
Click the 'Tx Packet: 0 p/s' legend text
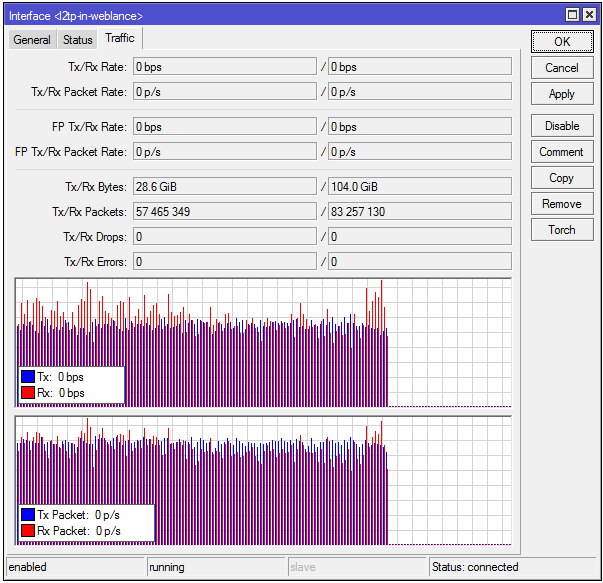pyautogui.click(x=78, y=515)
